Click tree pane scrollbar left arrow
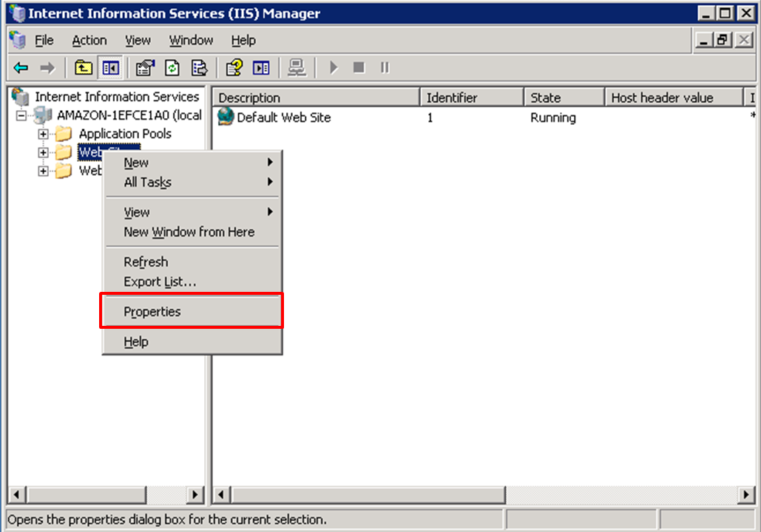Screen dimensions: 761x532 (x=17, y=494)
